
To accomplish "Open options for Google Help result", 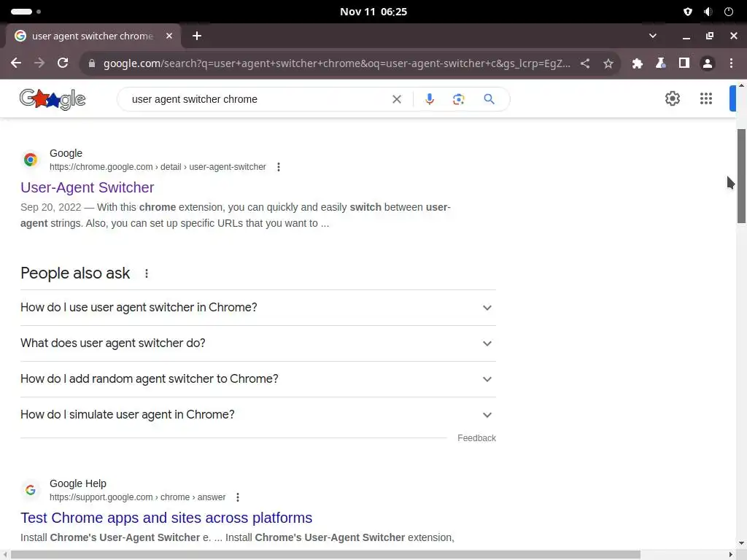I will [238, 497].
